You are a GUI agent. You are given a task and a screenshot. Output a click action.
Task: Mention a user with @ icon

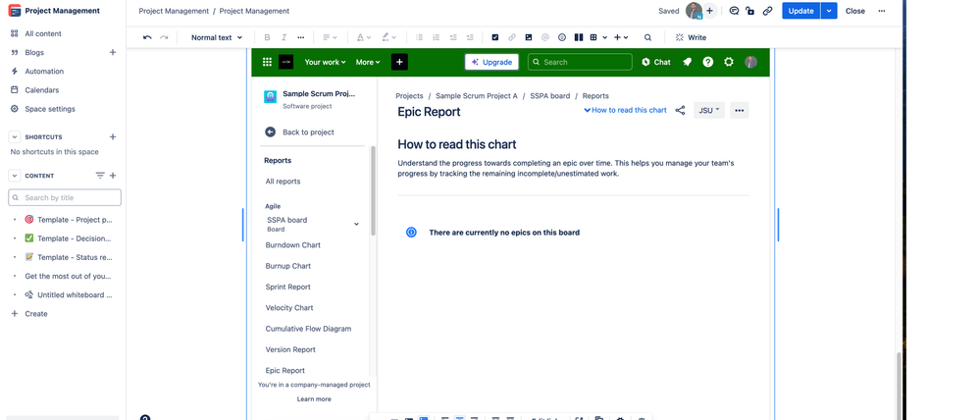pyautogui.click(x=545, y=37)
